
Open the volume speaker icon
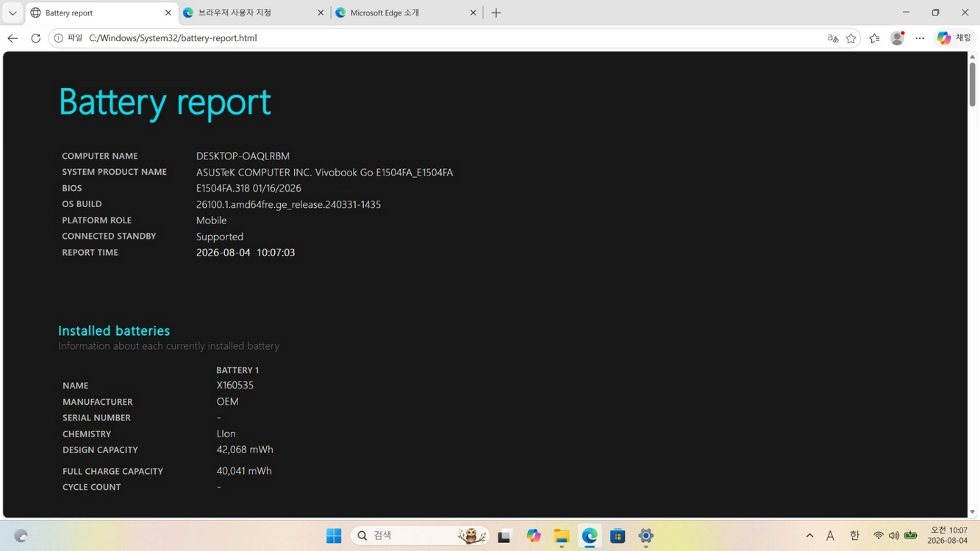coord(894,536)
